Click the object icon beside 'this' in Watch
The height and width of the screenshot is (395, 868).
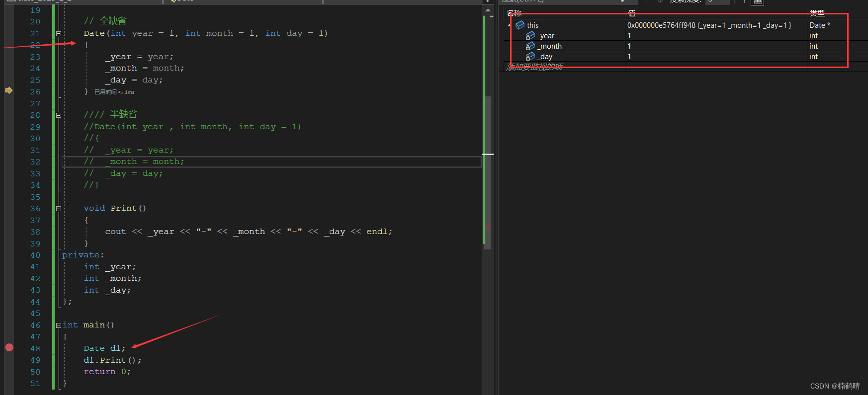tap(520, 25)
